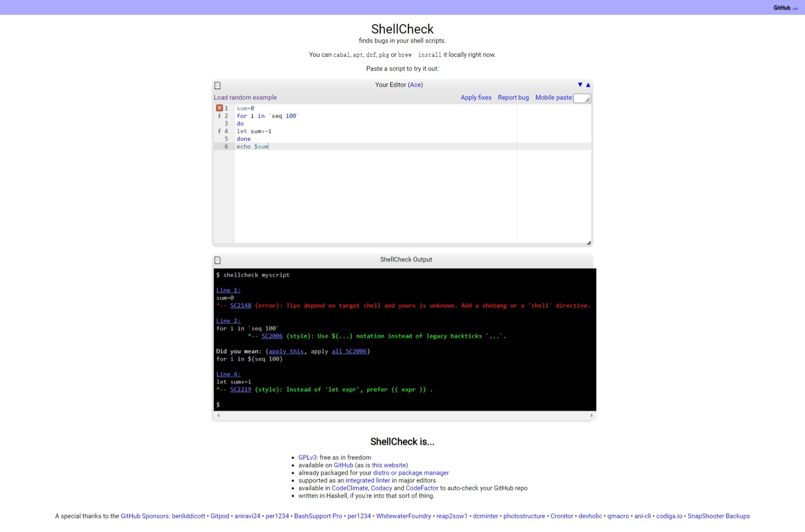Viewport: 805px width, 532px height.
Task: Open the GitHub link in the features list
Action: click(343, 465)
